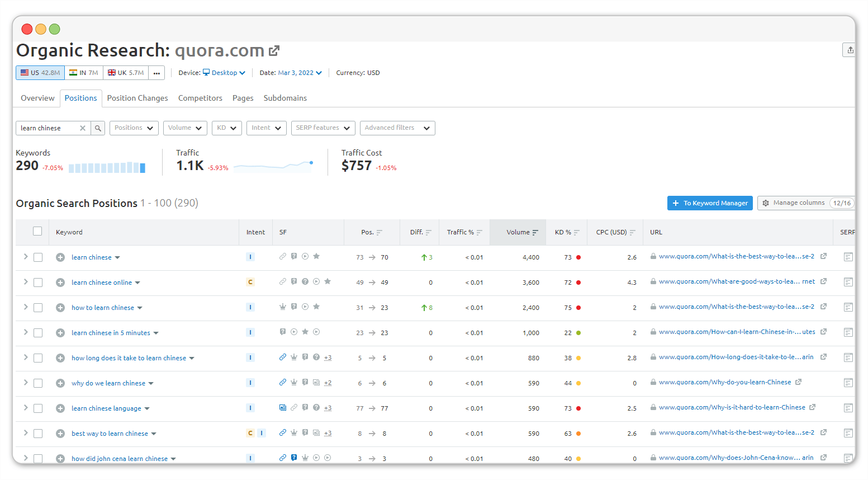868x480 pixels.
Task: Add 'learn chinese online' keyword via plus icon
Action: pos(60,283)
